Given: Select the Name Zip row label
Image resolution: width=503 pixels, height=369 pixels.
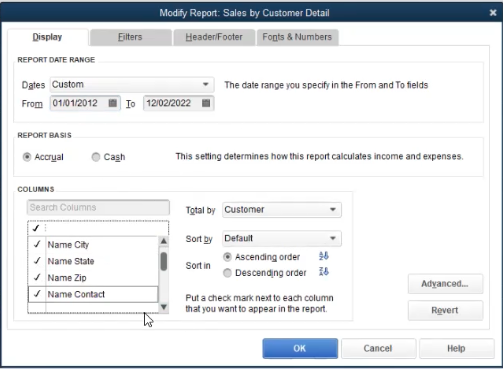Looking at the screenshot, I should pyautogui.click(x=67, y=278).
